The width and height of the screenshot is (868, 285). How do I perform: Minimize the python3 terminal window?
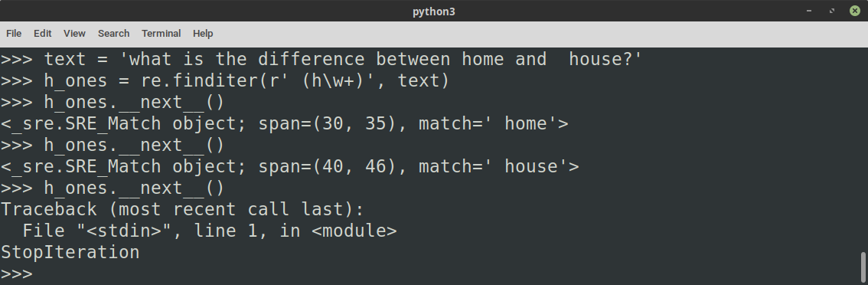pos(809,11)
